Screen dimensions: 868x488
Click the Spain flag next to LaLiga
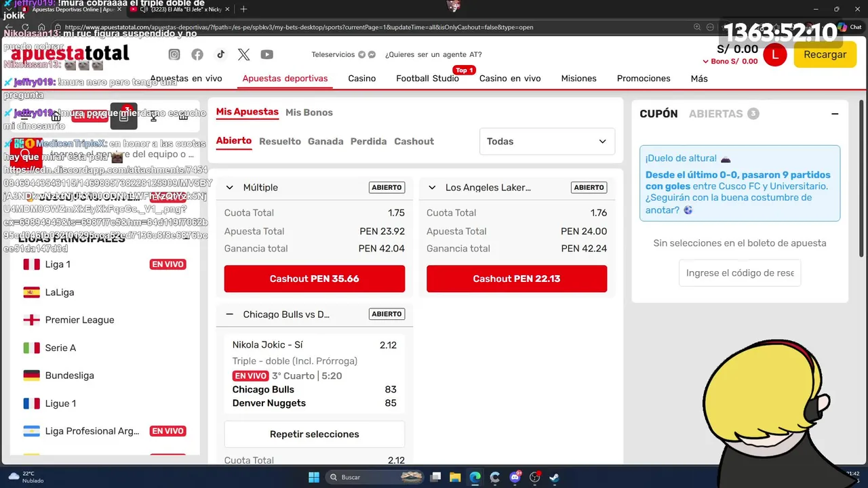(31, 292)
